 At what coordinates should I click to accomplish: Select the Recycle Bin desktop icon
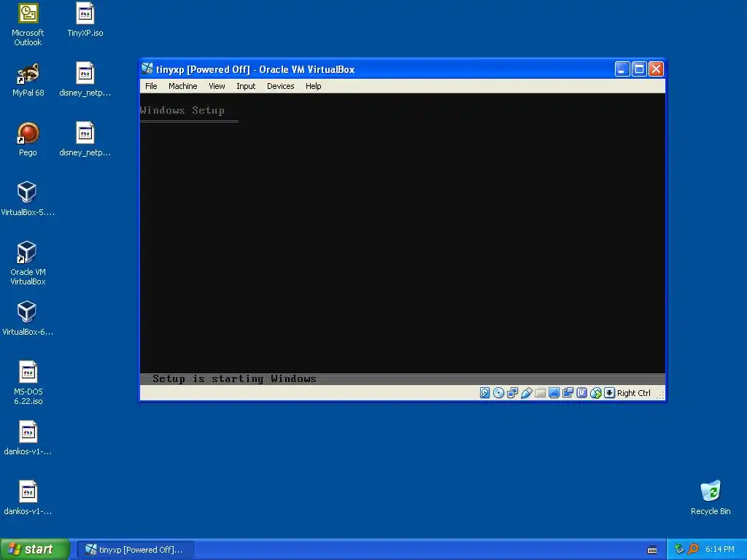711,498
